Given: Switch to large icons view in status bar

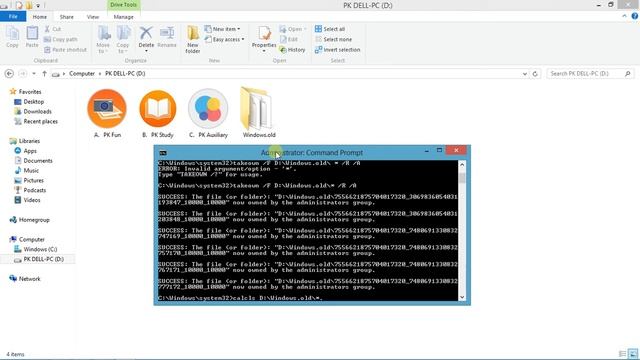Looking at the screenshot, I should (633, 354).
